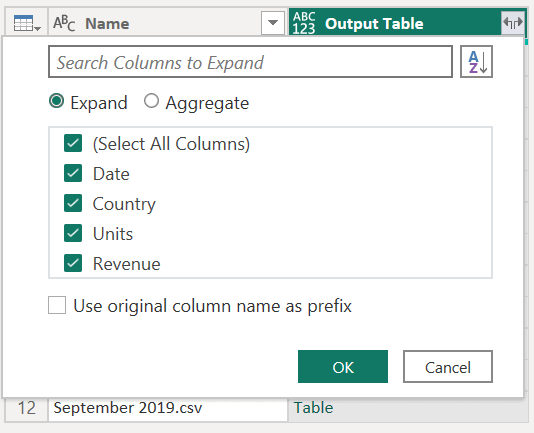This screenshot has width=534, height=433.
Task: Click the Table link in row 12
Action: click(313, 408)
